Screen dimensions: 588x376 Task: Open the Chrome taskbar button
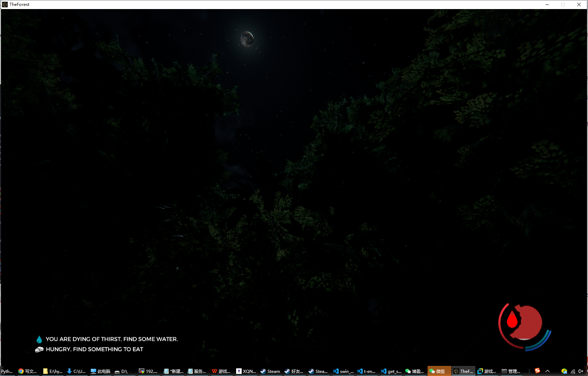point(28,371)
